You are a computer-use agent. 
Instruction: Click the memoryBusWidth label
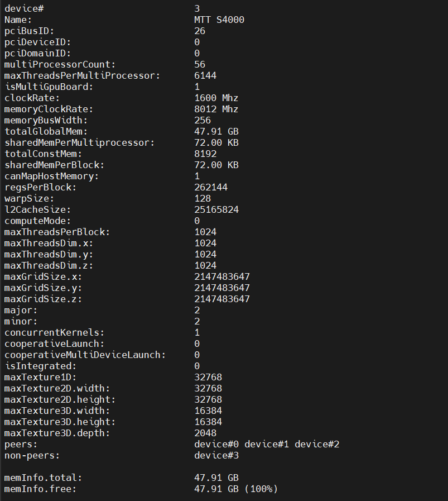(46, 120)
